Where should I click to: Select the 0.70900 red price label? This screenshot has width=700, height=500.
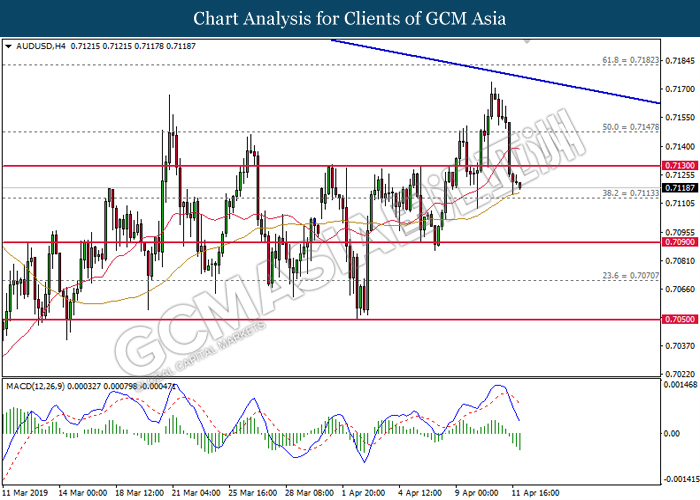680,242
